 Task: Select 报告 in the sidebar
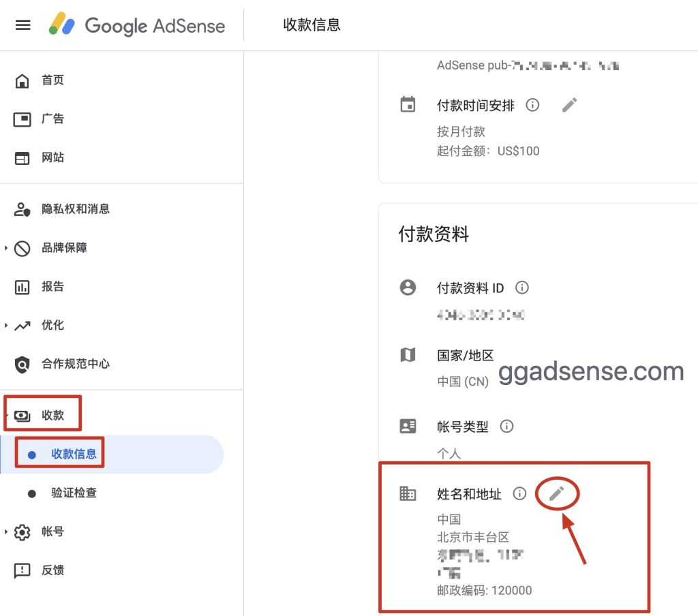52,287
